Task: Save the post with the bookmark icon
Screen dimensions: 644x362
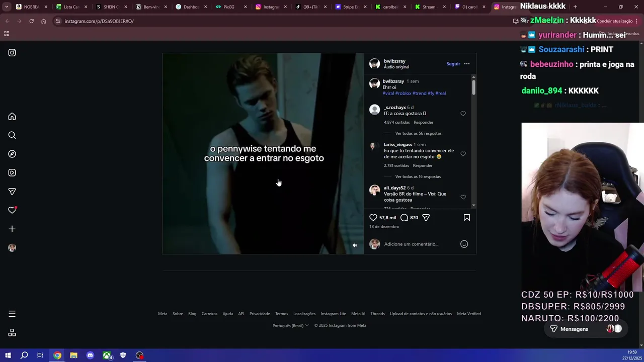Action: [x=466, y=218]
